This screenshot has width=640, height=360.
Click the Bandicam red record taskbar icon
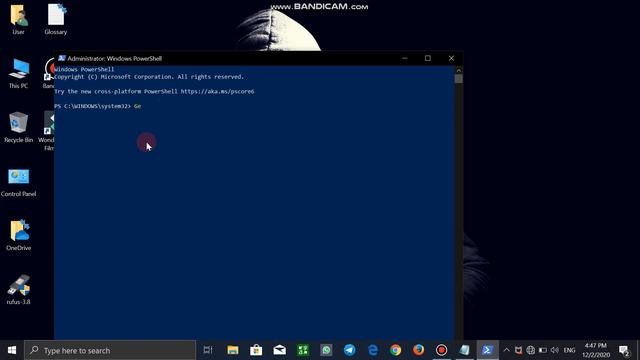coord(441,350)
